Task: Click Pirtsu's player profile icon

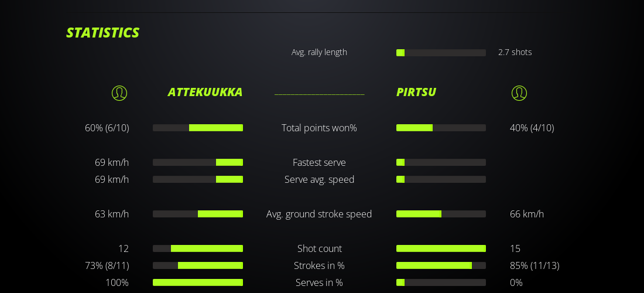Action: click(519, 93)
